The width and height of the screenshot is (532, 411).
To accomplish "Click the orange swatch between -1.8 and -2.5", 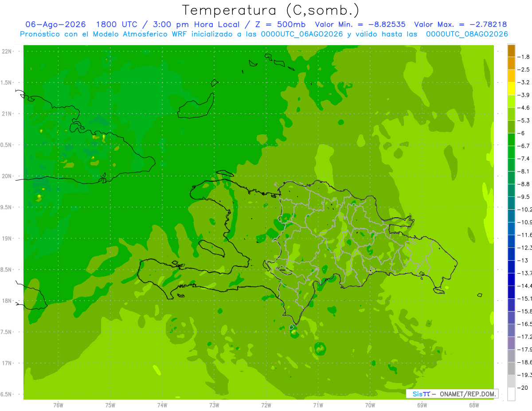I will coord(511,63).
